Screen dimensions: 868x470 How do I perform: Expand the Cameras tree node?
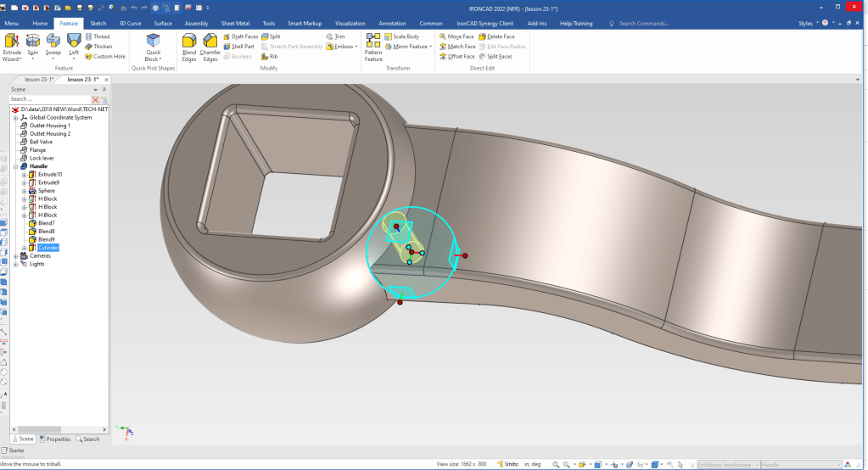(15, 255)
